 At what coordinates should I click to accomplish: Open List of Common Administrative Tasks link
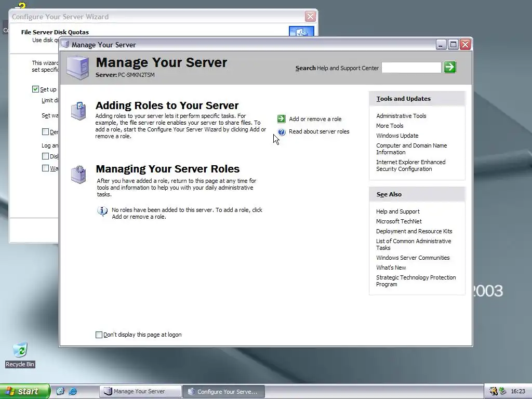[x=413, y=245]
